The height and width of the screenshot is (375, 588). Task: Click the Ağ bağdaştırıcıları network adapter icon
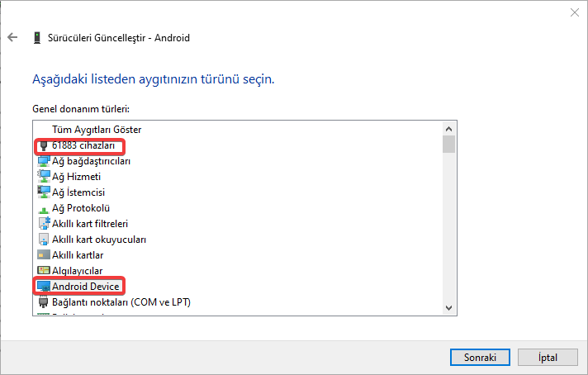click(44, 161)
